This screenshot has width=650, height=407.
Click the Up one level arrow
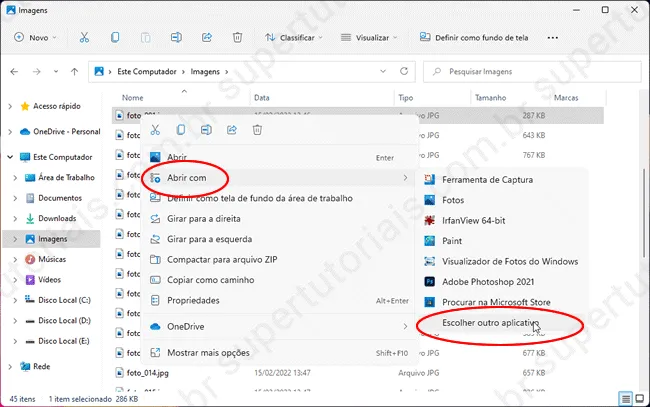coord(74,72)
